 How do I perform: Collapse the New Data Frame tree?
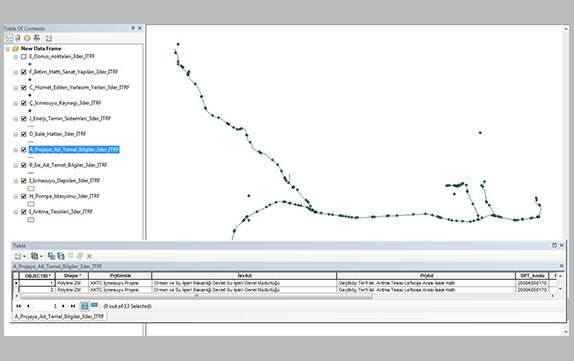[x=8, y=49]
